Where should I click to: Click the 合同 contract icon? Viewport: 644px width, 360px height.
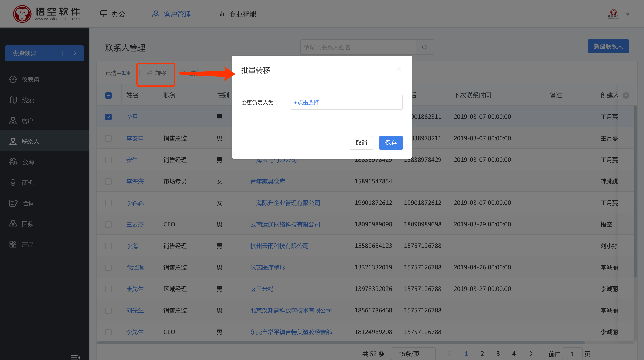pyautogui.click(x=13, y=203)
